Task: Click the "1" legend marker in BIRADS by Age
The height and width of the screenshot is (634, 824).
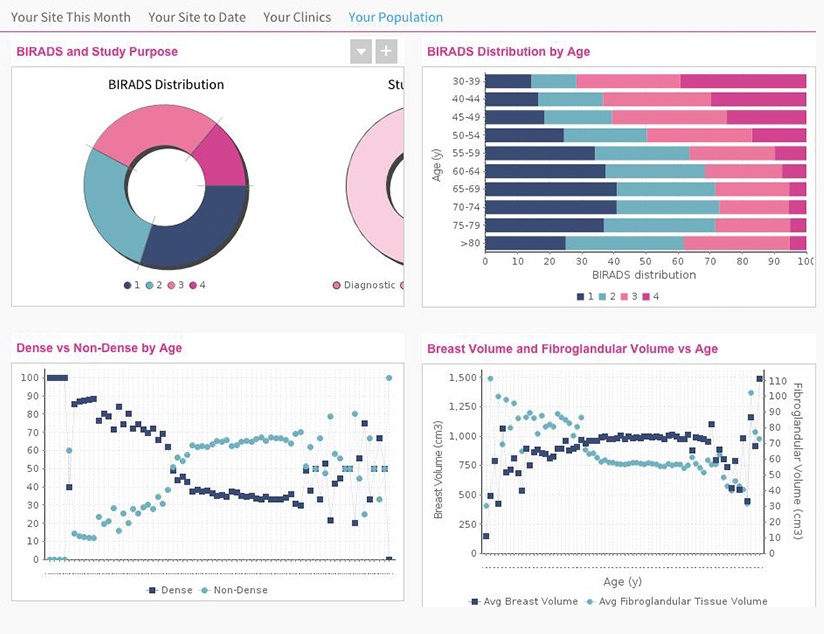Action: (x=579, y=295)
